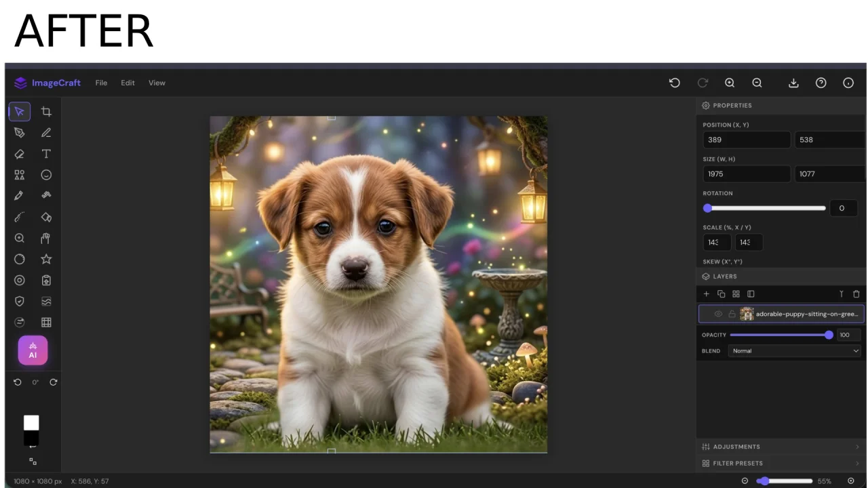Screen dimensions: 868x488
Task: Click the status bar fit-view target icon
Action: tap(851, 481)
